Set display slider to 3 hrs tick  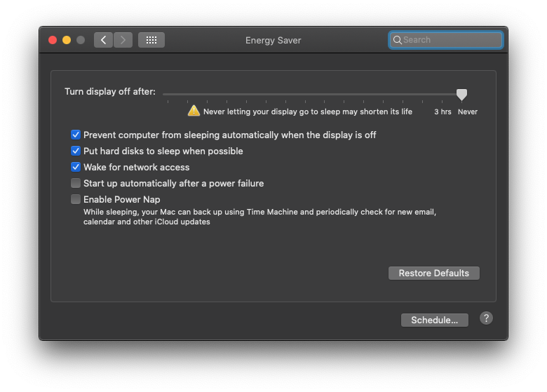pyautogui.click(x=442, y=102)
